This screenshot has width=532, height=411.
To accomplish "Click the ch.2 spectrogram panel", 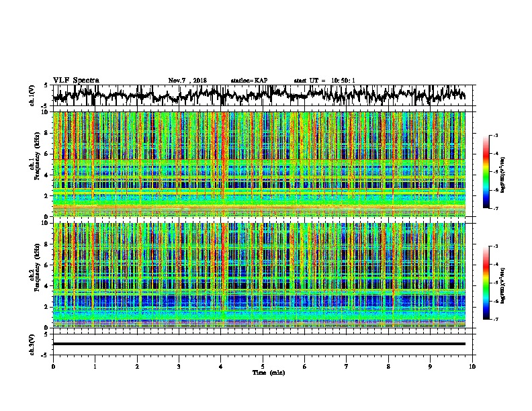I will (x=259, y=275).
